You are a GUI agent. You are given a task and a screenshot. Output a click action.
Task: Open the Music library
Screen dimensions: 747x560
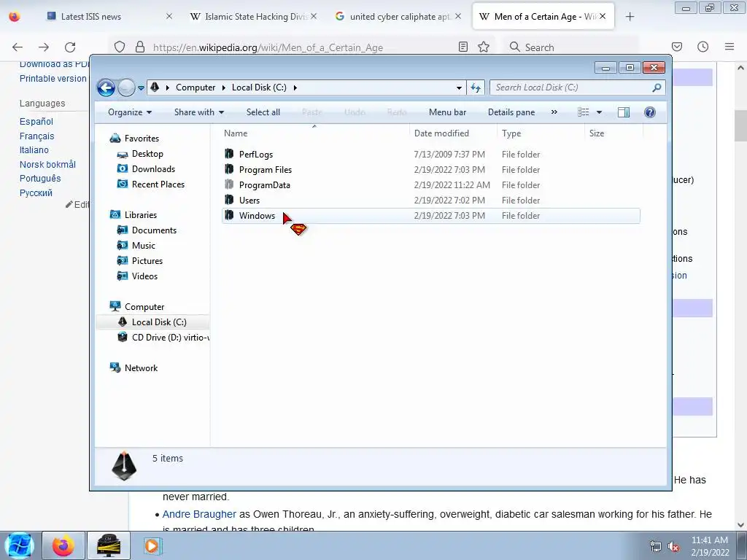point(144,246)
